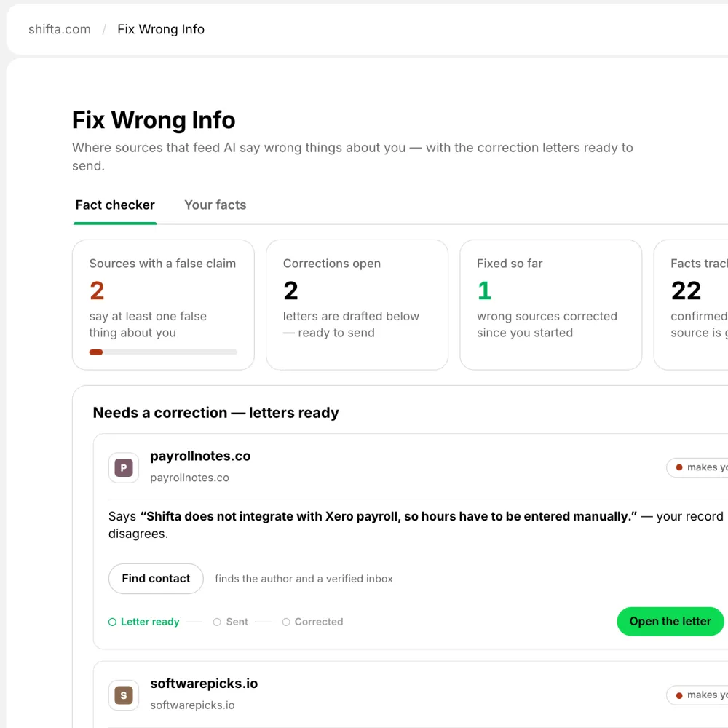Click 'wrong sources corrected since you started'
Viewport: 728px width, 728px height.
tap(547, 325)
